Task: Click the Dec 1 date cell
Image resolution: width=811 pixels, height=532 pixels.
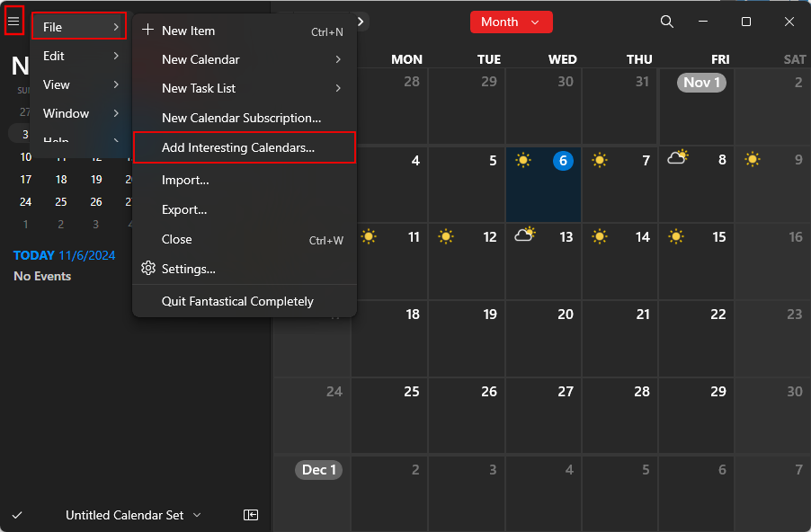Action: tap(319, 469)
